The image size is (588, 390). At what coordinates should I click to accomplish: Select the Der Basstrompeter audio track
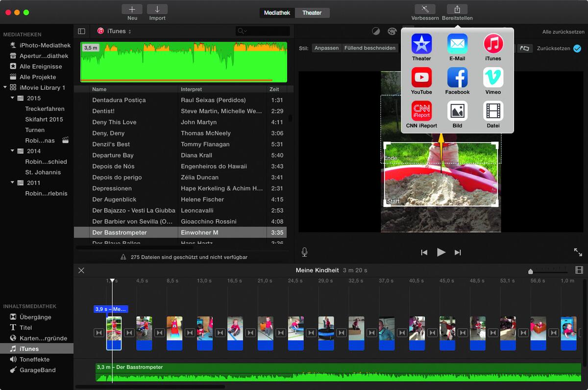tap(338, 372)
